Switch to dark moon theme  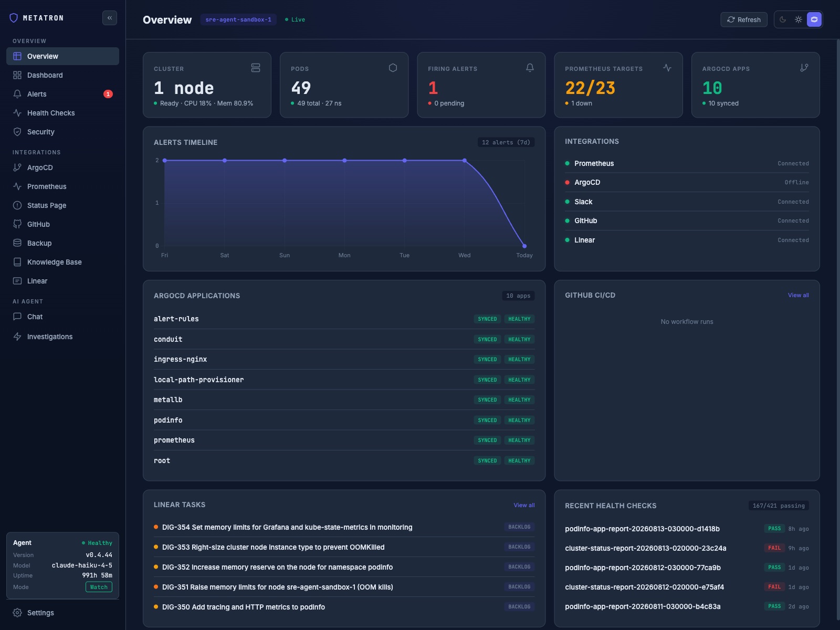point(783,19)
